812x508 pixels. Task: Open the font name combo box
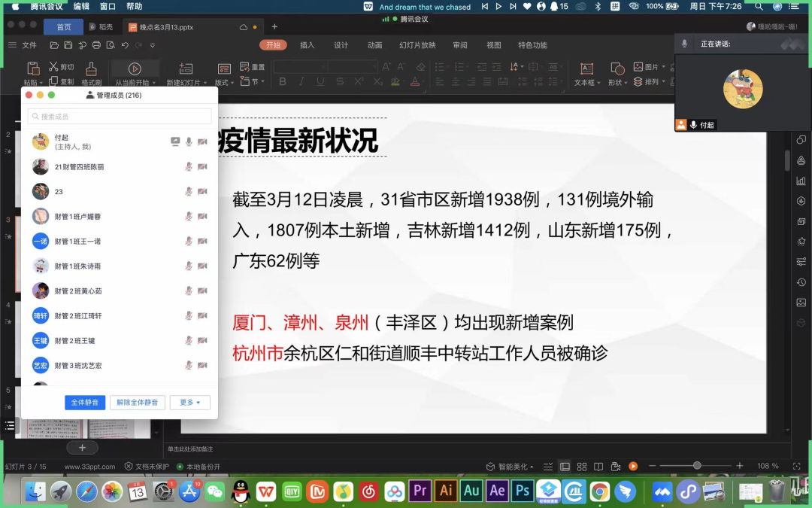(301, 66)
